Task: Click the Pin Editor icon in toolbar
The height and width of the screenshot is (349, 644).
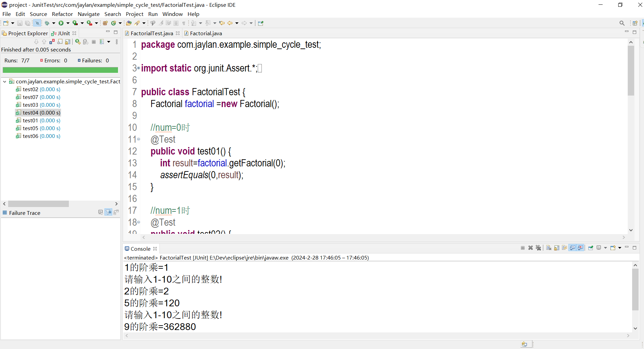Action: tap(260, 23)
